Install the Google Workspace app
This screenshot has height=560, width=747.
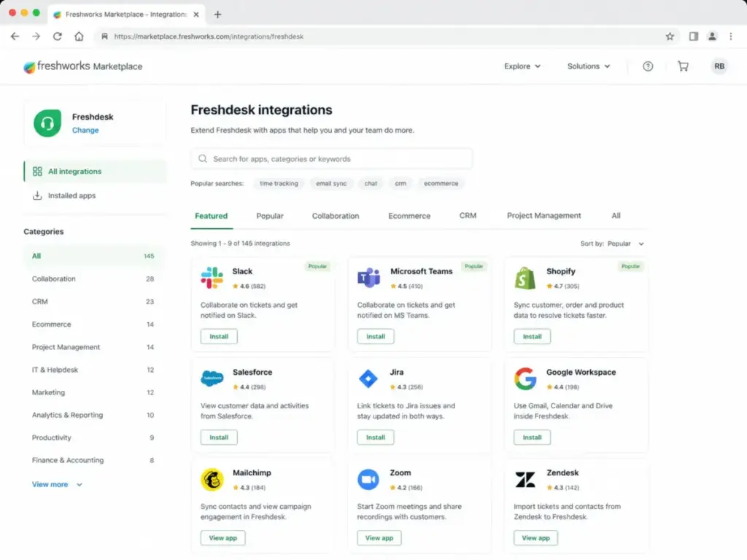(x=532, y=437)
